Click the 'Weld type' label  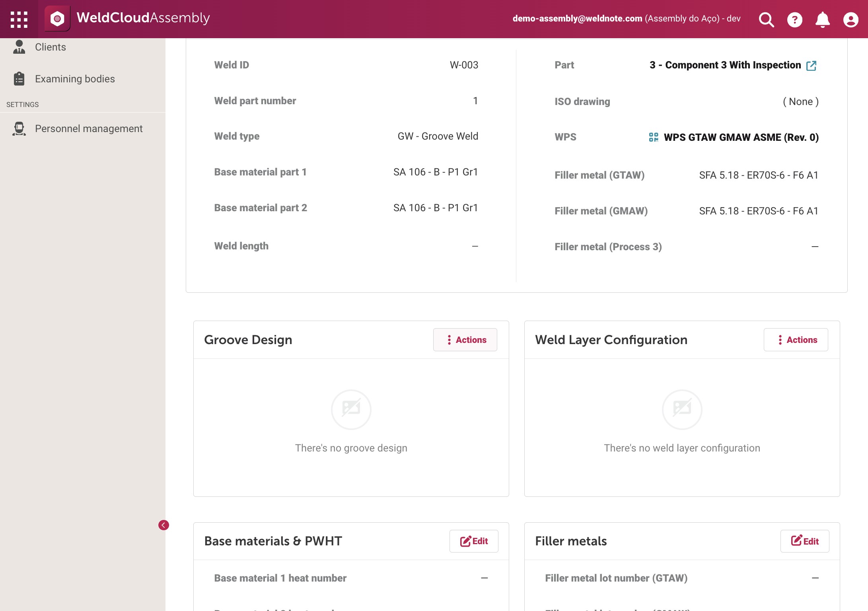237,136
